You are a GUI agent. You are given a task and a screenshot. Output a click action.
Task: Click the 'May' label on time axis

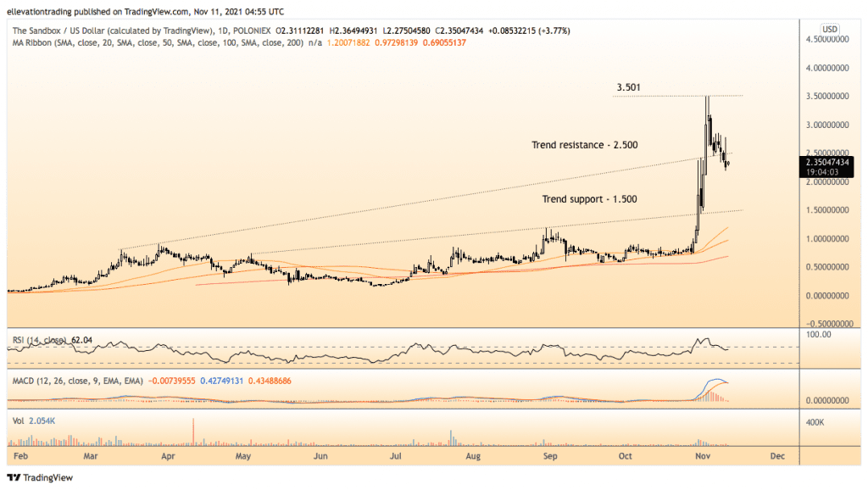[243, 456]
